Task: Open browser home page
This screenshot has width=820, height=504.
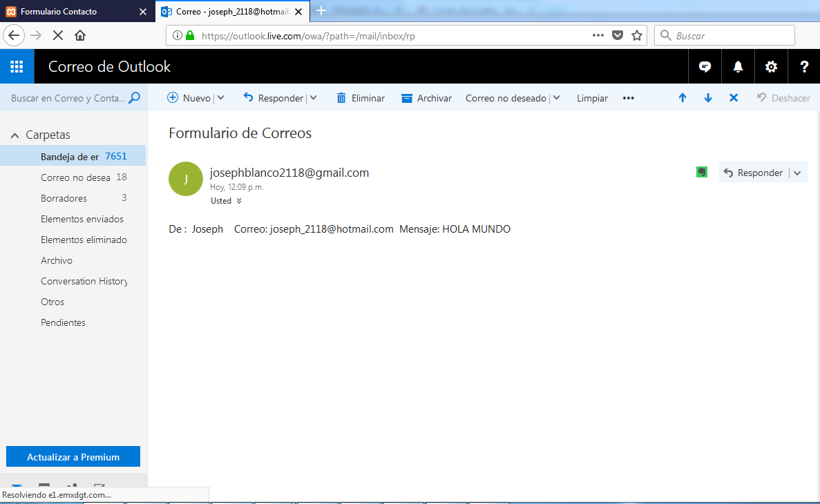Action: [80, 35]
